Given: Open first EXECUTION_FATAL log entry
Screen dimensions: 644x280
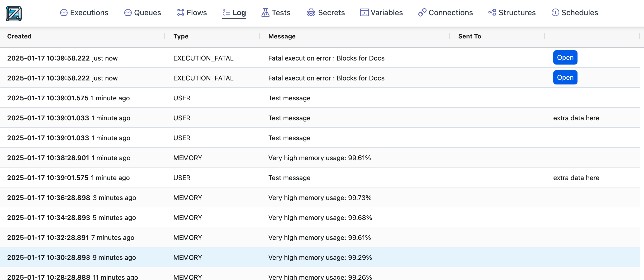Looking at the screenshot, I should point(565,57).
